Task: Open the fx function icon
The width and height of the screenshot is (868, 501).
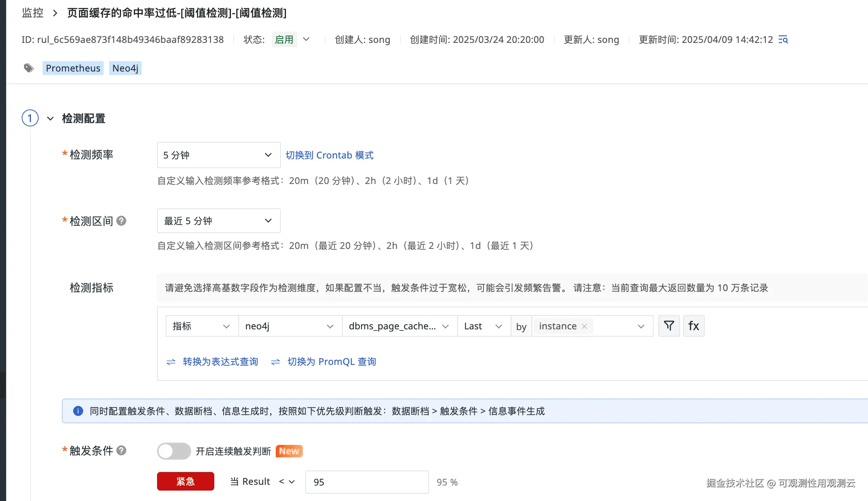Action: 694,326
